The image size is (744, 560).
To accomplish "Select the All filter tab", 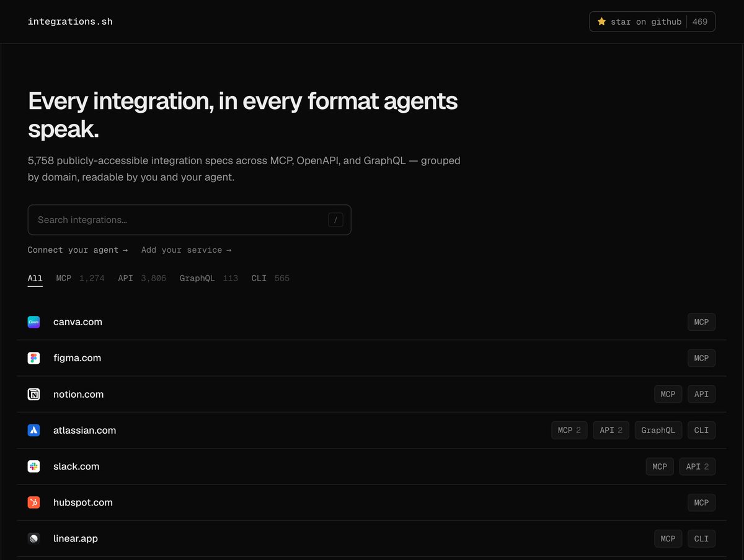I will point(35,278).
